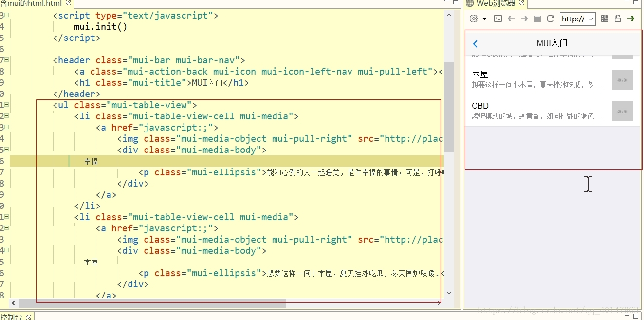Viewport: 644px width, 320px height.
Task: Click the 想要这样一间小木屋 description in preview
Action: [536, 85]
